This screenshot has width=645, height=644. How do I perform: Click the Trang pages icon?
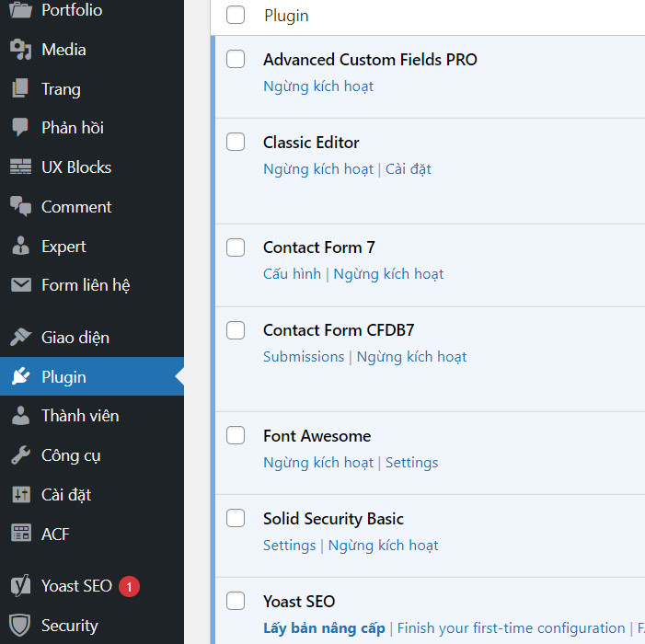click(20, 89)
